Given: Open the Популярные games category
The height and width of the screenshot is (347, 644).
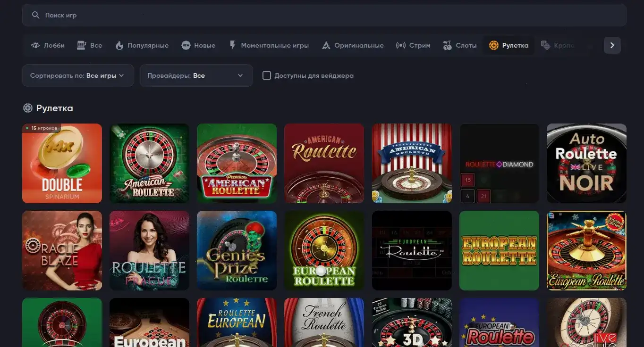Looking at the screenshot, I should coord(142,45).
